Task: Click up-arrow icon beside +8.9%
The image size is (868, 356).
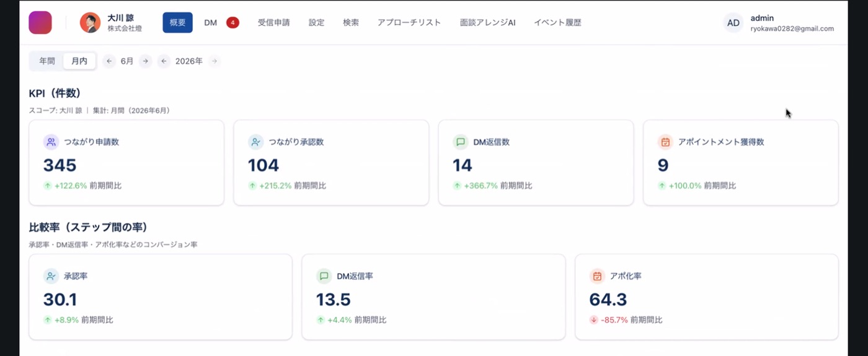Action: coord(48,320)
